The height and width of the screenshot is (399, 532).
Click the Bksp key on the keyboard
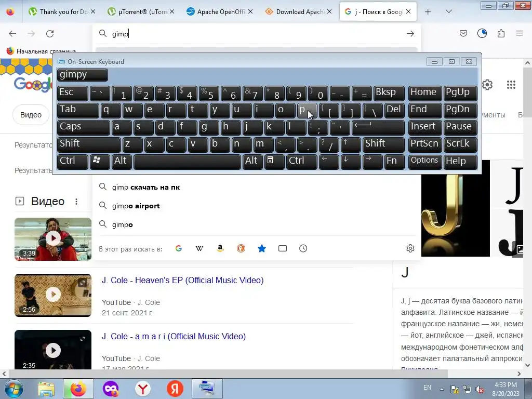point(389,93)
